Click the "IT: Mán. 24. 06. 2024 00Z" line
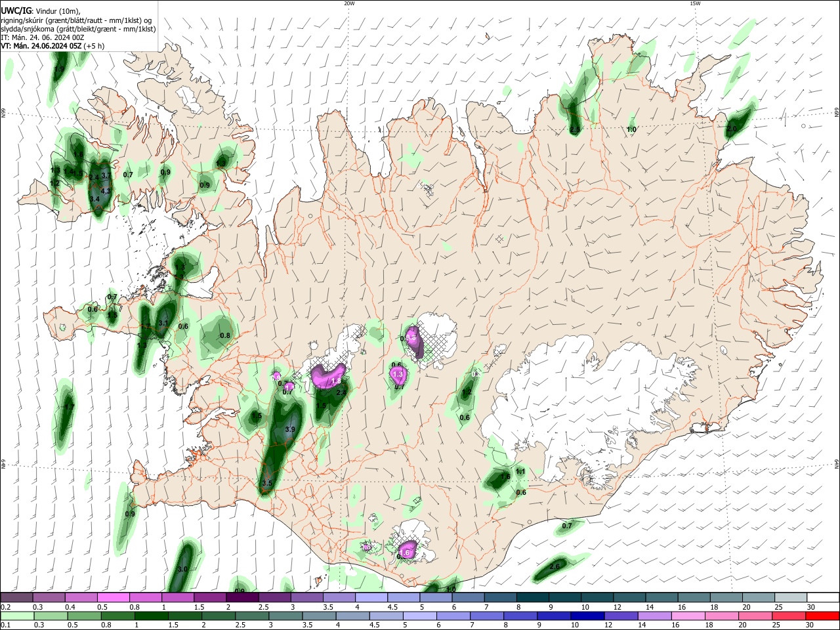Screen dimensions: 840x630 click(43, 37)
